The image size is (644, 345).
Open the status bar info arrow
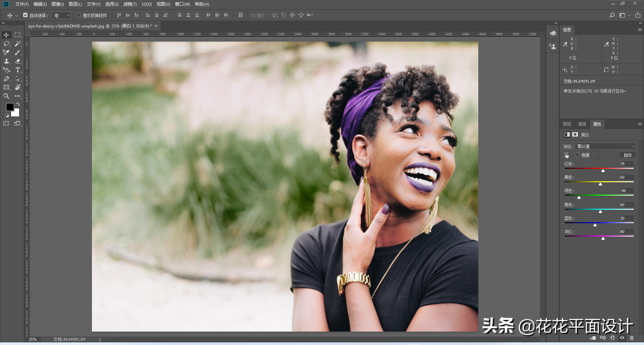(x=100, y=339)
